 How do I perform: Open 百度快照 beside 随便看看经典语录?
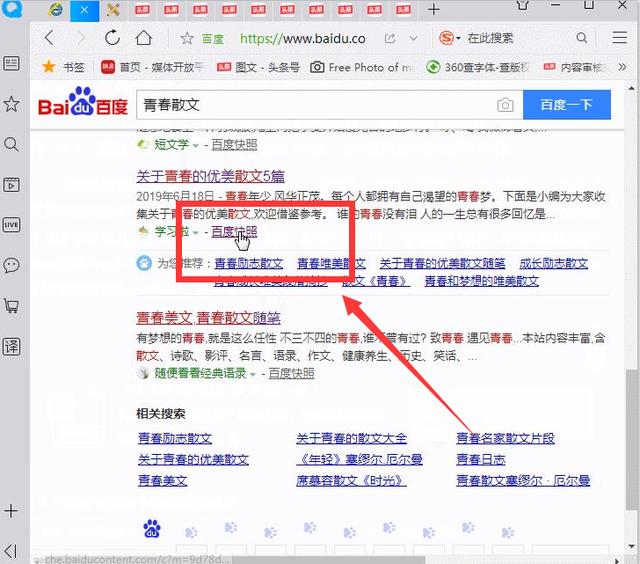pyautogui.click(x=291, y=373)
